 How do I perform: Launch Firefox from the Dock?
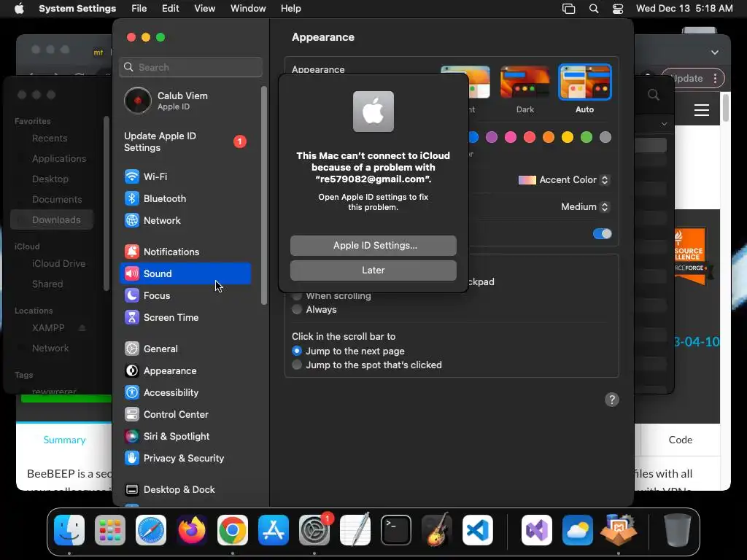(192, 530)
